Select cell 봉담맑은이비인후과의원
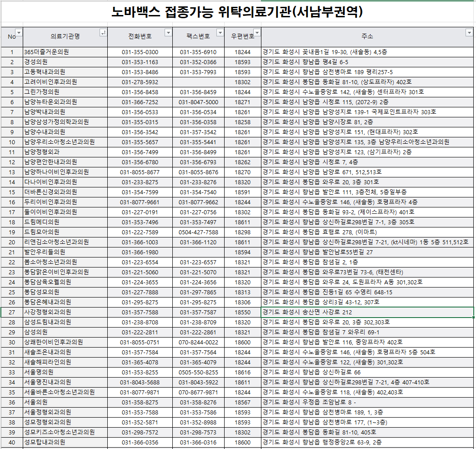This screenshot has height=449, width=476. [x=65, y=272]
